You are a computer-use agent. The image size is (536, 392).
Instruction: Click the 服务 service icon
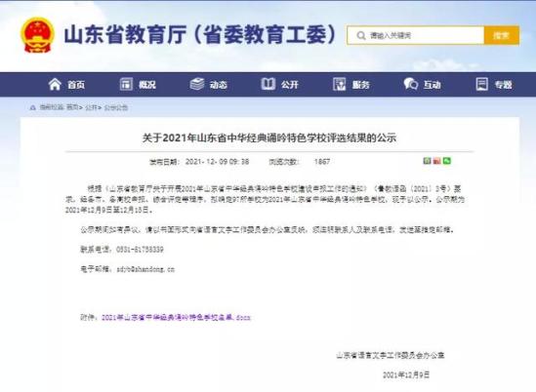tap(340, 84)
